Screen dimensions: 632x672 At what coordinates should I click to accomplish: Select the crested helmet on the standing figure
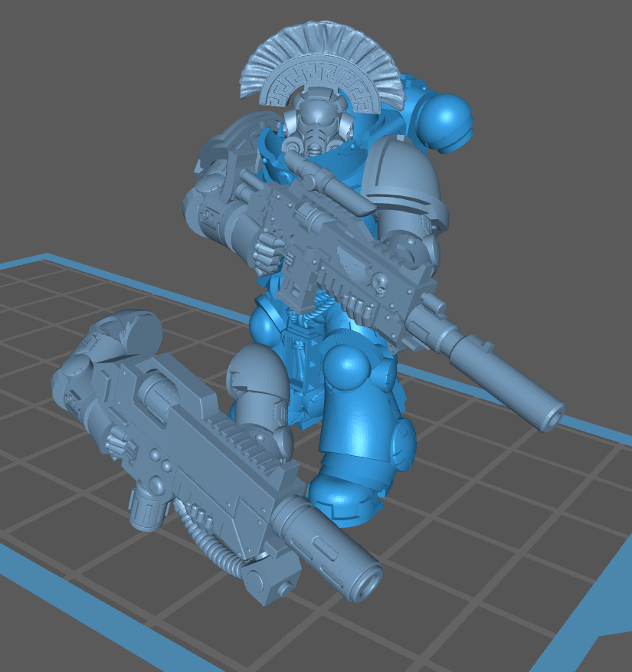322,88
